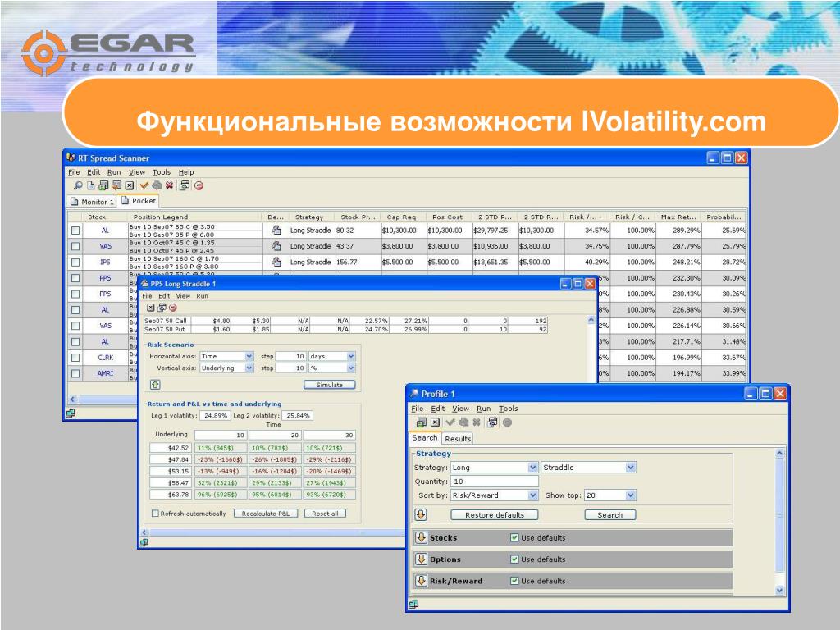
Task: Expand the Stocks section arrow
Action: [x=421, y=537]
